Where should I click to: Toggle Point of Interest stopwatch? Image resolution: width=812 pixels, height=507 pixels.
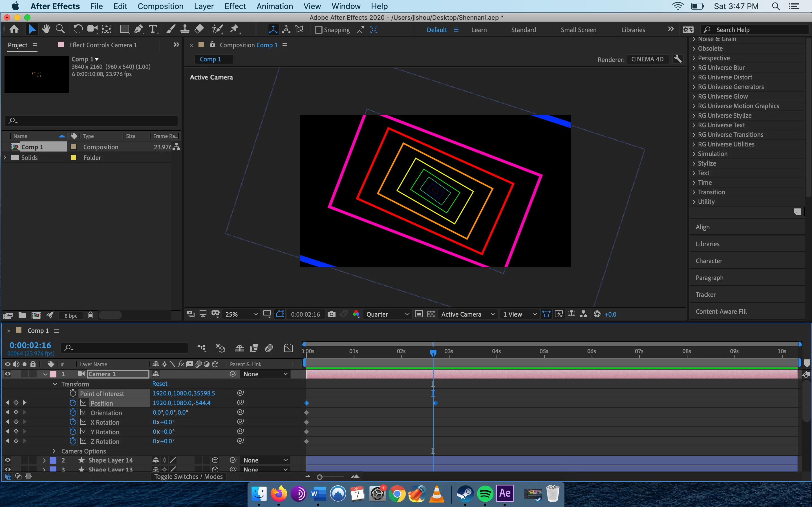[x=73, y=393]
